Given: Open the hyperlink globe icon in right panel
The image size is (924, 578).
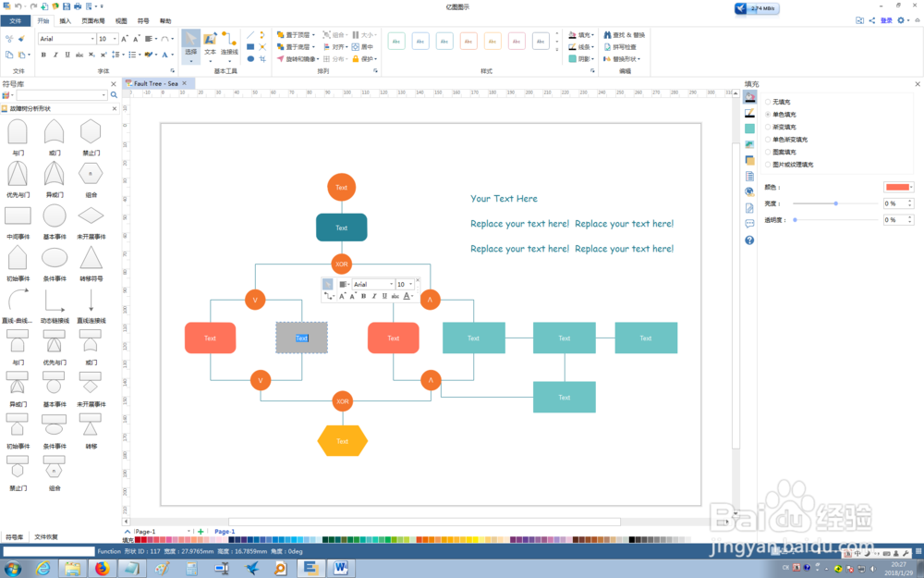Looking at the screenshot, I should point(749,191).
